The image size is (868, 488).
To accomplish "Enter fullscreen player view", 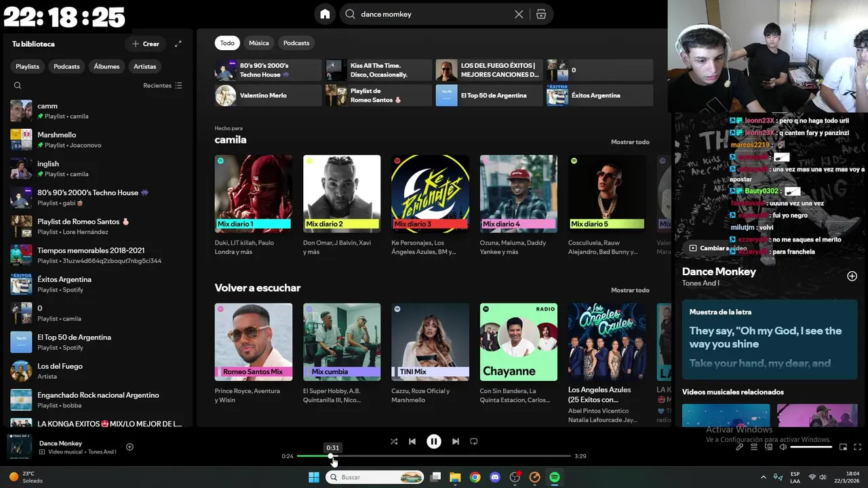I will click(857, 447).
